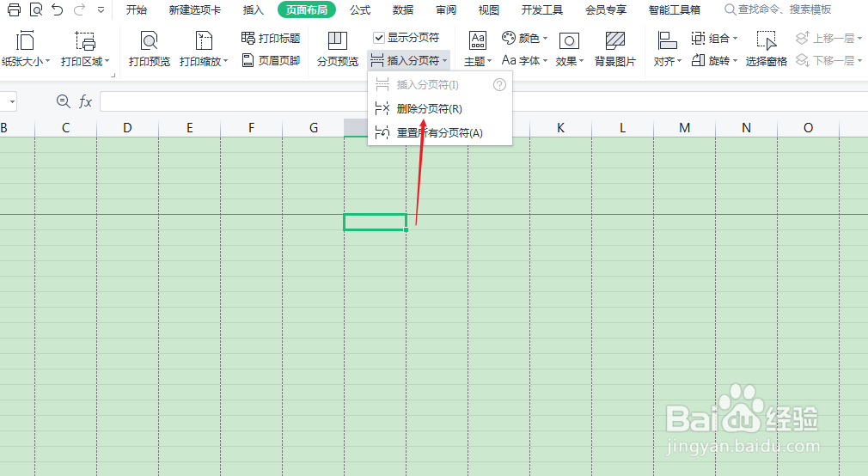
Task: Expand the name box dropdown arrow
Action: 12,102
